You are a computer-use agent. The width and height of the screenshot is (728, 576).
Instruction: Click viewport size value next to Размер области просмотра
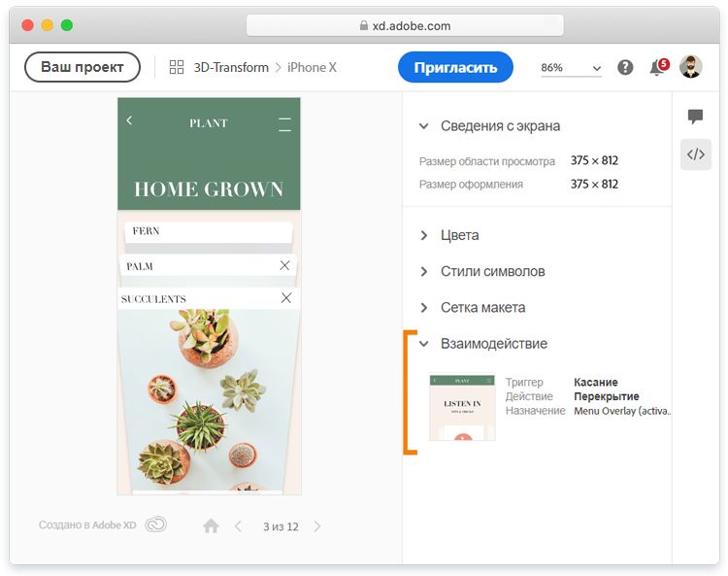pyautogui.click(x=594, y=160)
